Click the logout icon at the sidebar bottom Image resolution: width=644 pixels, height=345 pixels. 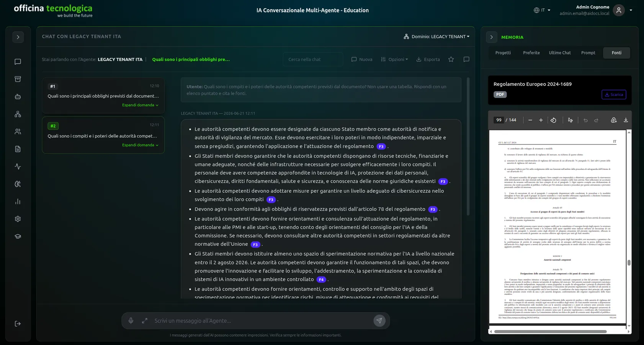tap(18, 324)
